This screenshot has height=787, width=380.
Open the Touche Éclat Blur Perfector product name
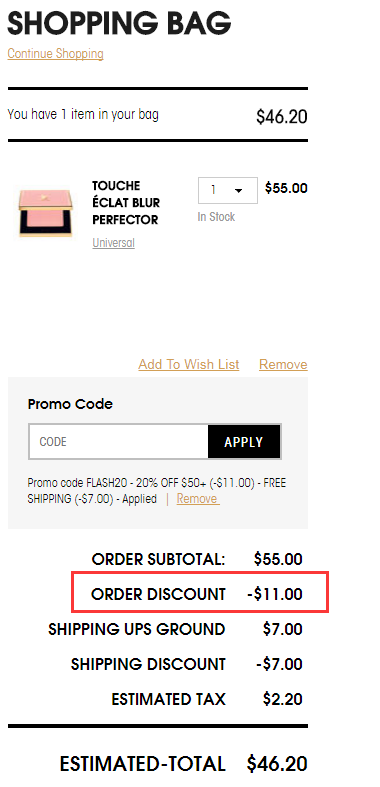pos(126,203)
